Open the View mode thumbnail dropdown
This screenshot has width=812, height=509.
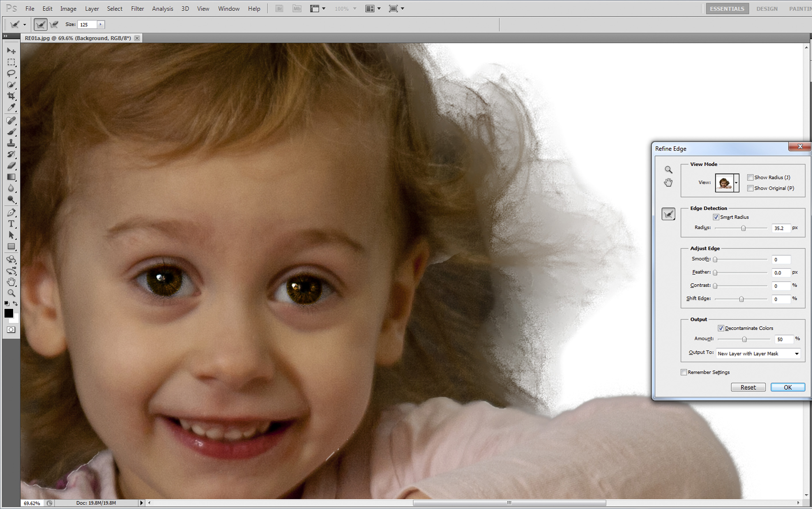(736, 183)
